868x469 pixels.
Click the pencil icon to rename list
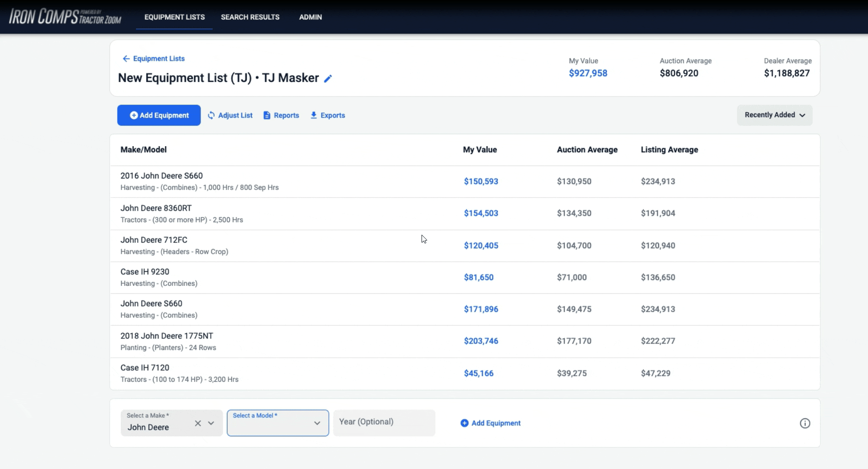[x=328, y=78]
